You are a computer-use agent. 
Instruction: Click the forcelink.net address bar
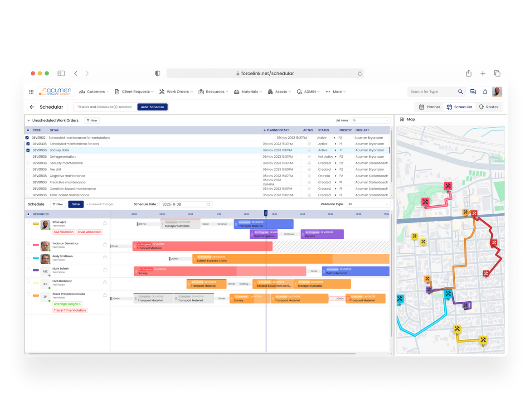click(x=265, y=73)
